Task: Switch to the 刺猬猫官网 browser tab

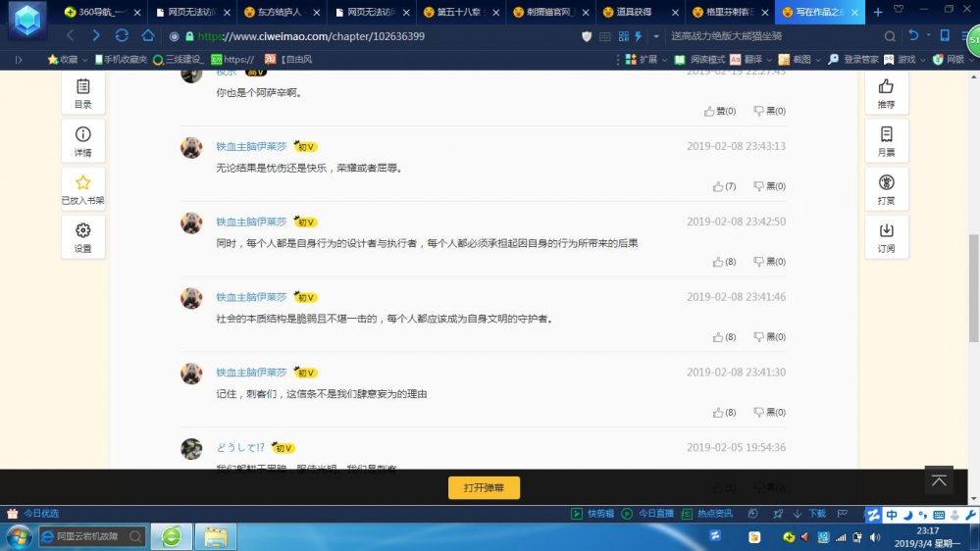Action: click(550, 12)
